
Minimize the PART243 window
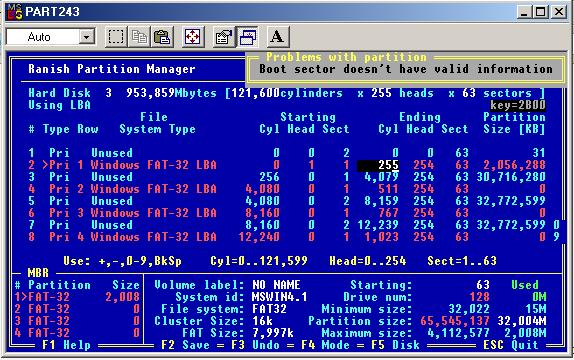pyautogui.click(x=524, y=12)
